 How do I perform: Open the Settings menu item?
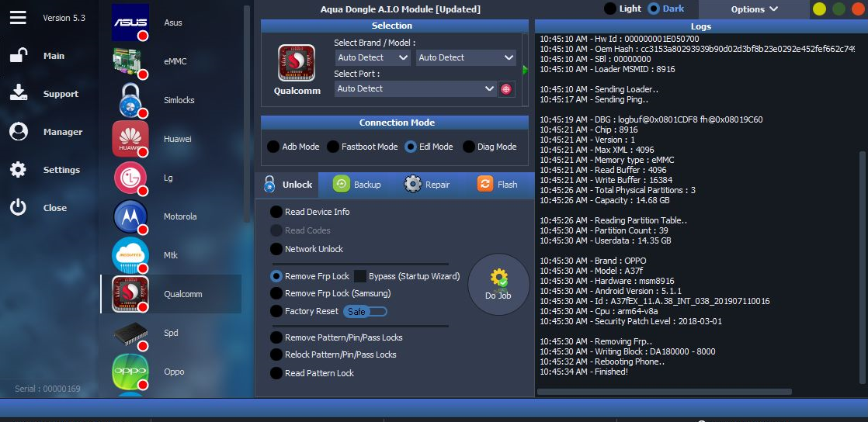pyautogui.click(x=61, y=170)
